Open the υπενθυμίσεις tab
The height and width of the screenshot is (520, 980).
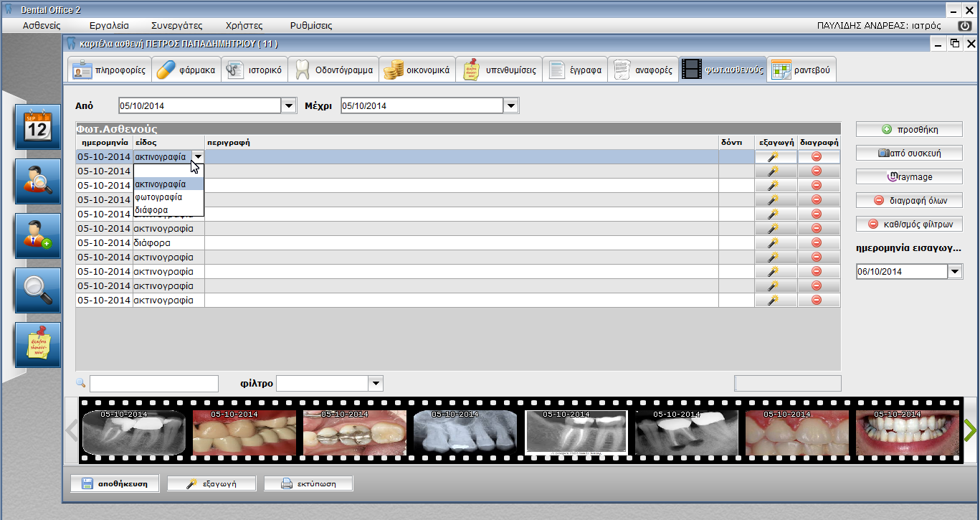(499, 70)
